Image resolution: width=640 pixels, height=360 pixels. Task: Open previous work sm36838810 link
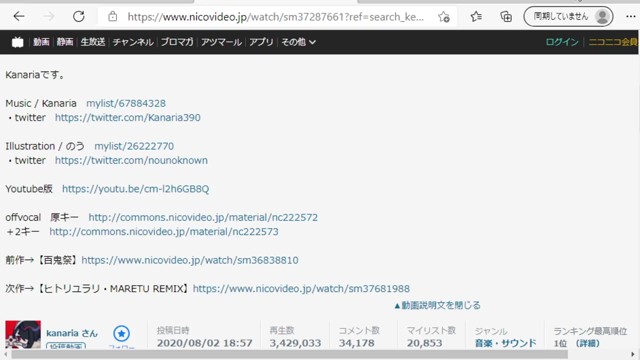pos(190,260)
